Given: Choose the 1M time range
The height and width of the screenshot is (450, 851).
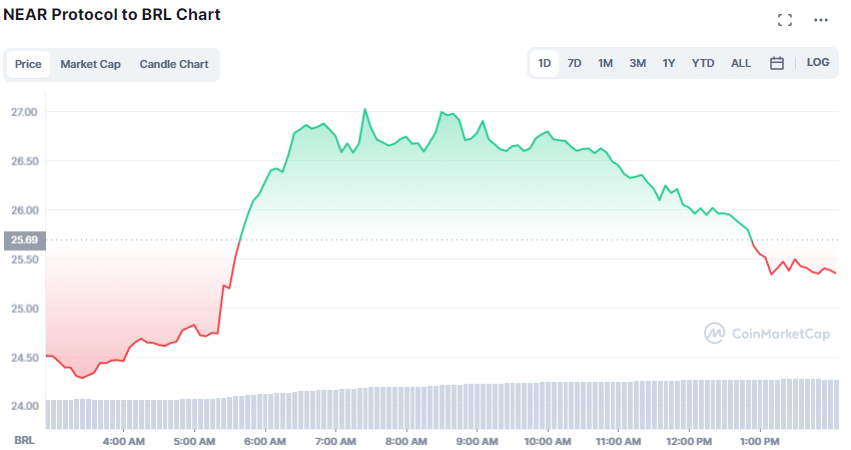Looking at the screenshot, I should click(x=605, y=63).
